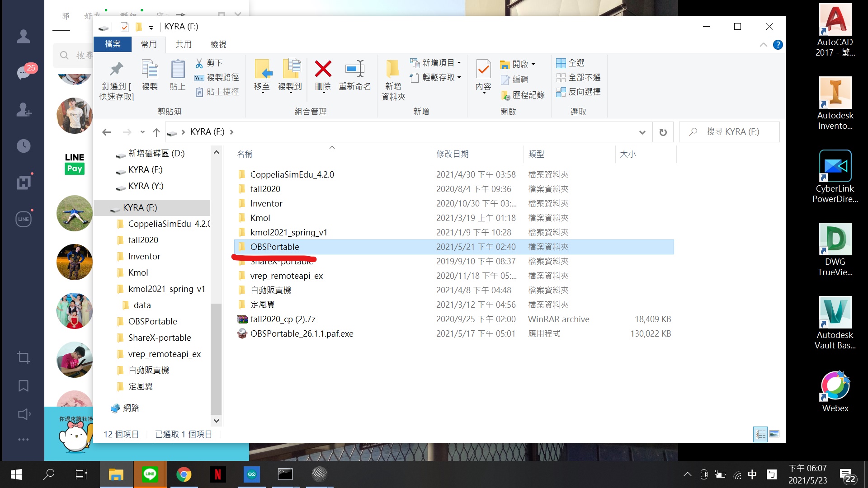This screenshot has width=868, height=488.
Task: Switch to the Share ribbon tab
Action: click(x=184, y=44)
